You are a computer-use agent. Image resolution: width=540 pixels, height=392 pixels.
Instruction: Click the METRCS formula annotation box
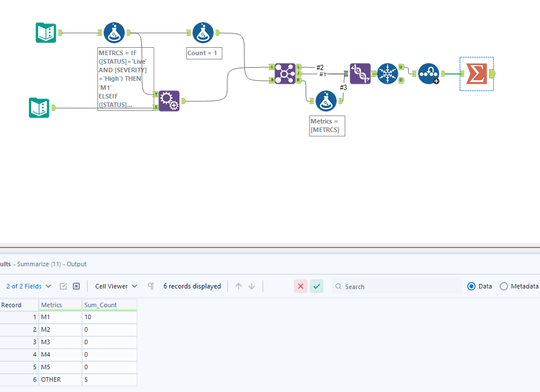(x=126, y=79)
